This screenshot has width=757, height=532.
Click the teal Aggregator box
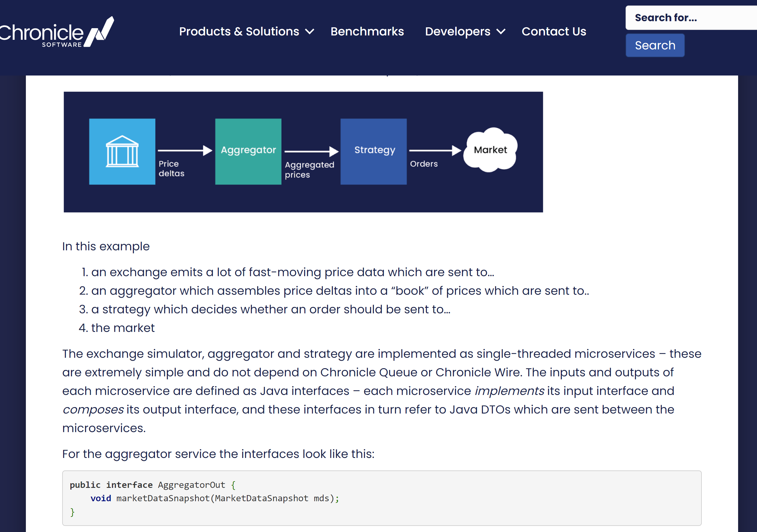coord(248,152)
